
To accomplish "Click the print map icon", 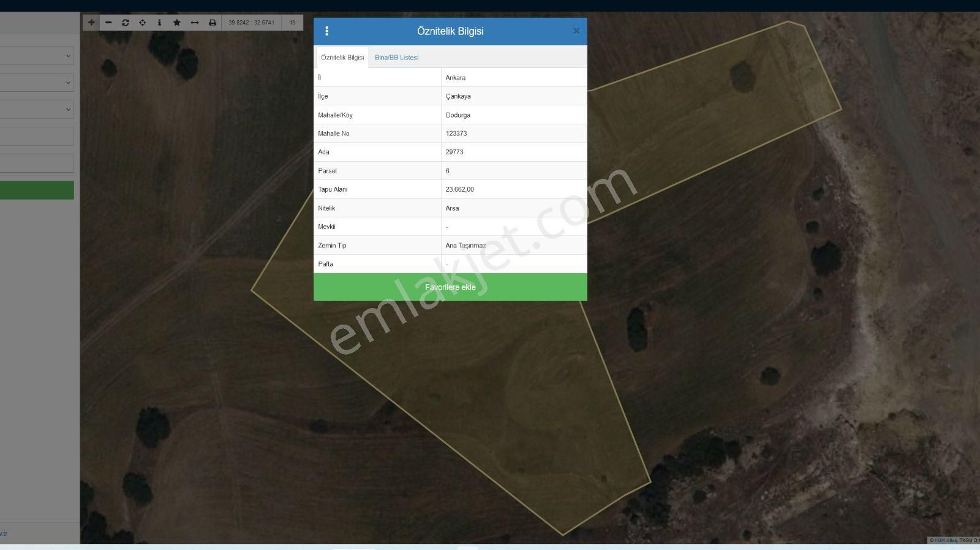I will 213,23.
